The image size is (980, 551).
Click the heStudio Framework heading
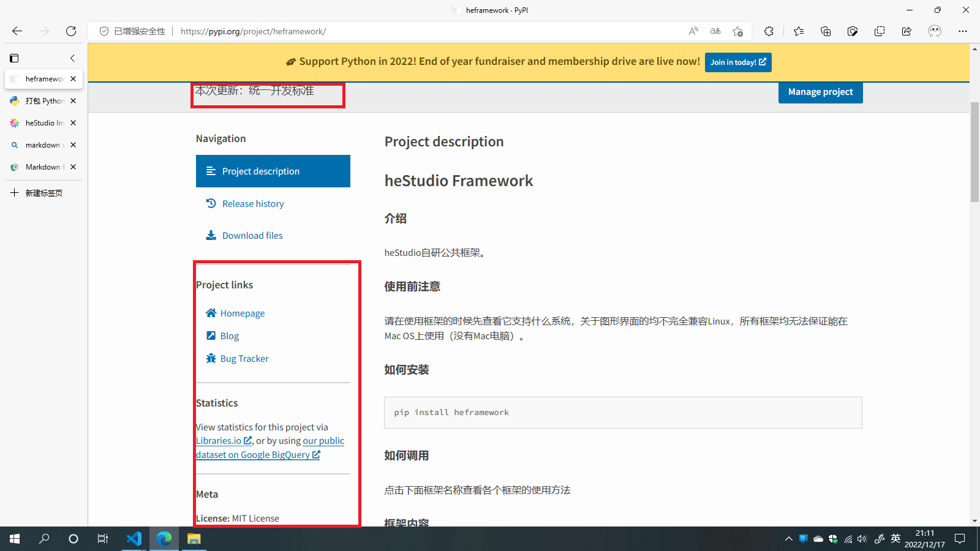[459, 181]
